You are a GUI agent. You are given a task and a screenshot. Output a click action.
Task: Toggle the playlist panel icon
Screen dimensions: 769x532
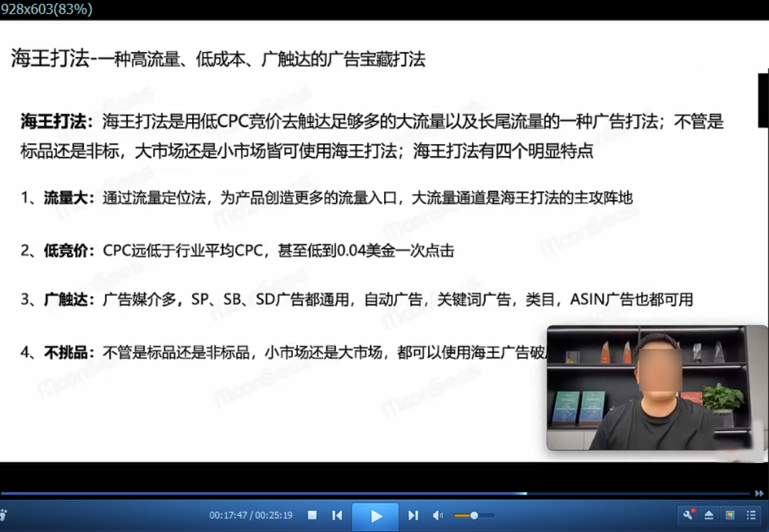pos(751,515)
